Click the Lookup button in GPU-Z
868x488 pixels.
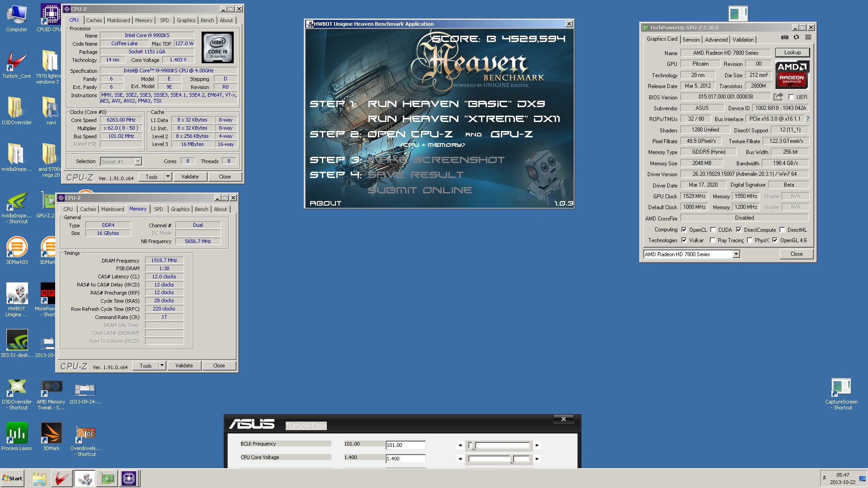coord(792,52)
